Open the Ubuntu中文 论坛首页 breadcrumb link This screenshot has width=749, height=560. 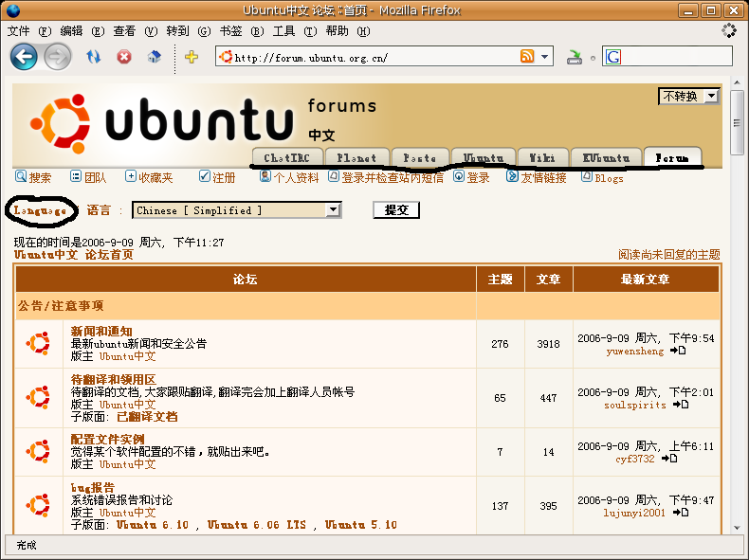tap(74, 255)
